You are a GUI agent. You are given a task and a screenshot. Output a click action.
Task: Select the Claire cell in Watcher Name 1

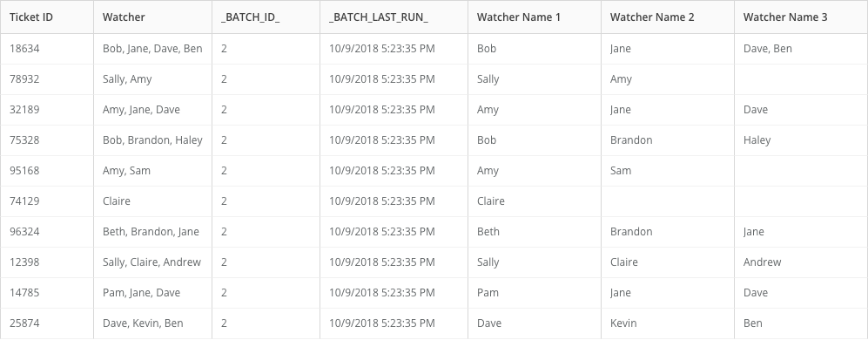pos(535,201)
